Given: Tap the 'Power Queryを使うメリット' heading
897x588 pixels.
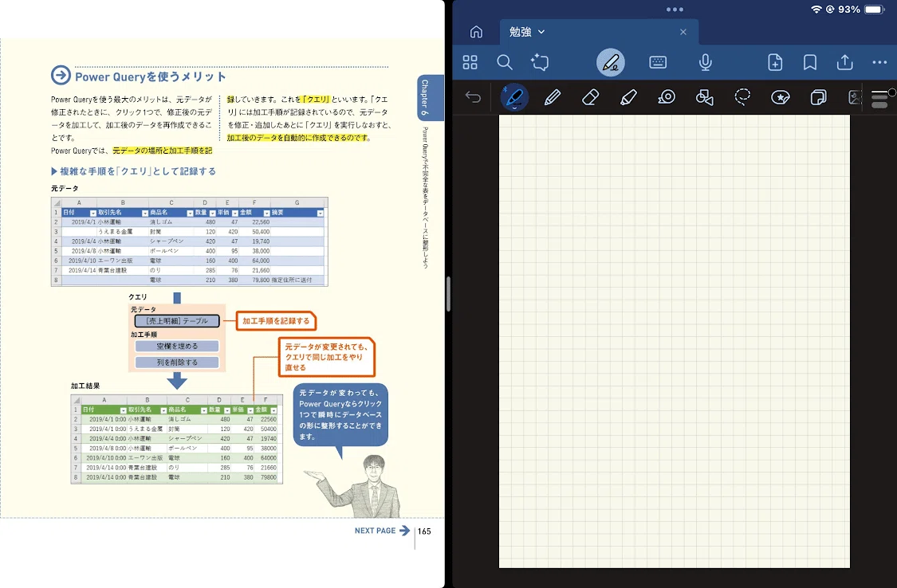Looking at the screenshot, I should click(x=150, y=76).
